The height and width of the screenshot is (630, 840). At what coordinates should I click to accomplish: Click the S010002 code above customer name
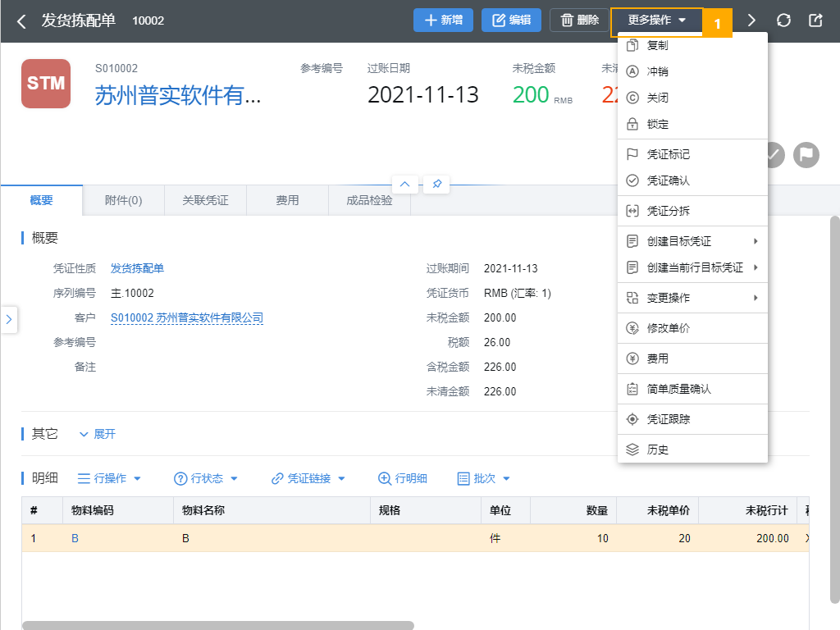click(x=116, y=69)
